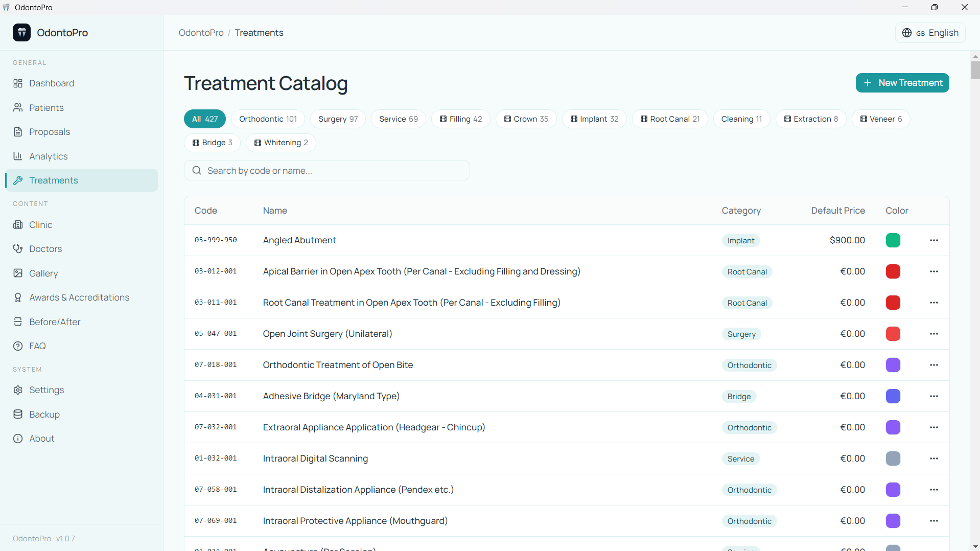
Task: Click the Settings gear icon
Action: (18, 390)
